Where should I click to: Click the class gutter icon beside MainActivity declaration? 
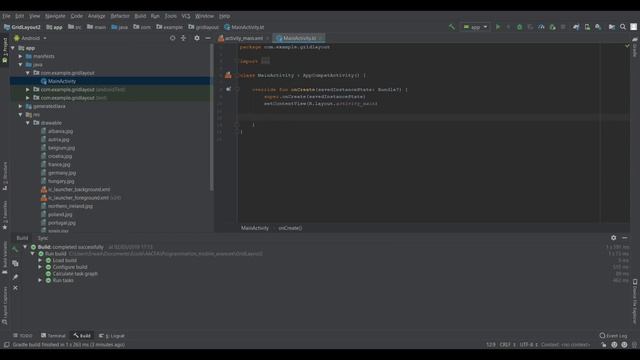tap(228, 75)
